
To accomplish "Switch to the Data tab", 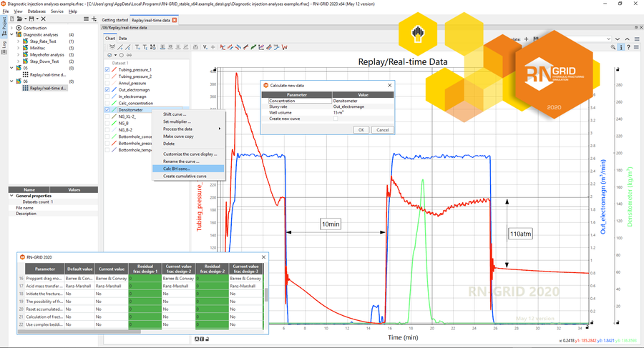I will (123, 39).
